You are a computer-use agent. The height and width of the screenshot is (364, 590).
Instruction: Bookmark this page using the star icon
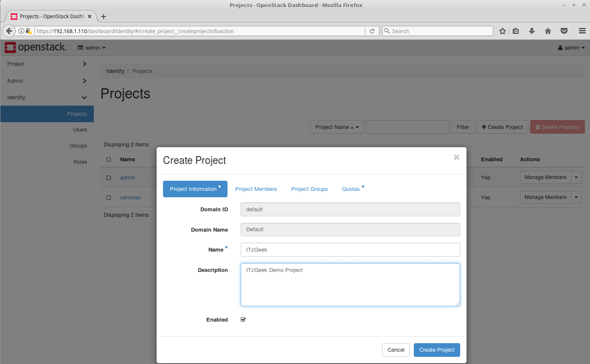tap(503, 31)
